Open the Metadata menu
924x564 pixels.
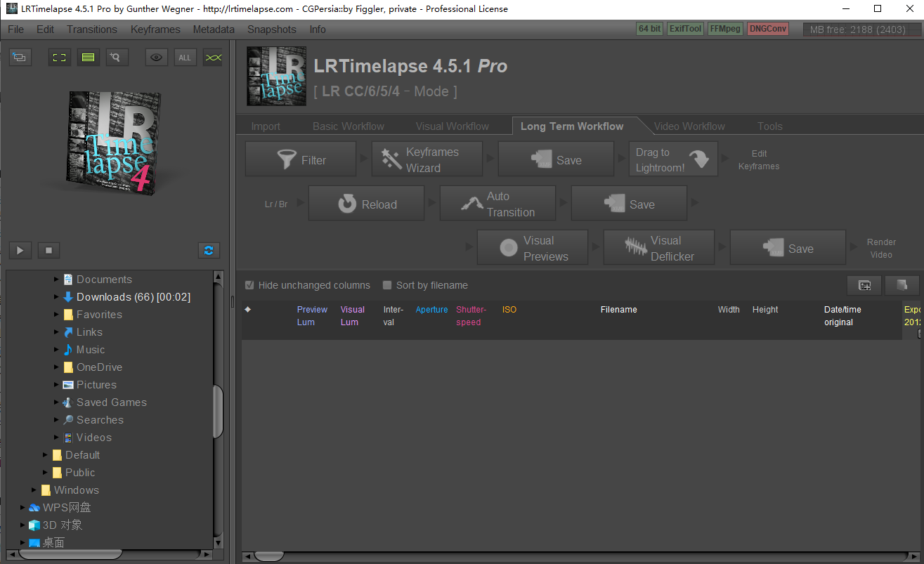tap(213, 29)
